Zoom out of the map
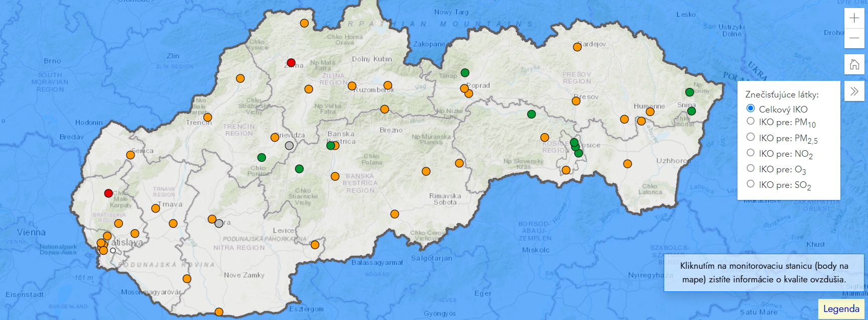Viewport: 868px width, 320px height. 854,39
